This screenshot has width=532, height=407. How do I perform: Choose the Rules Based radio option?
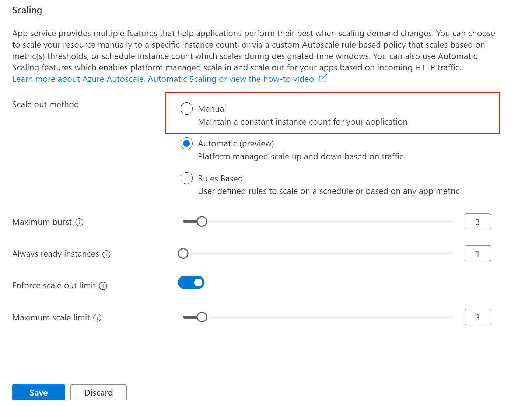[x=186, y=178]
